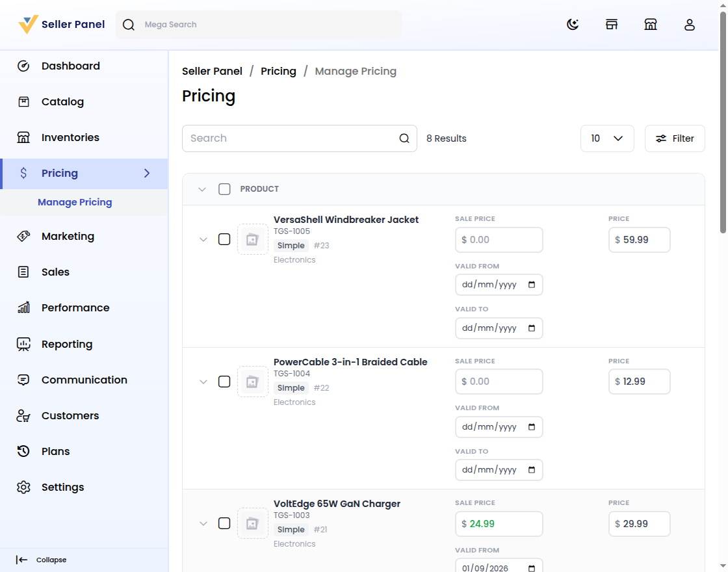The width and height of the screenshot is (728, 572).
Task: Click VersaShell Windbreaker Jacket image placeholder
Action: point(253,240)
